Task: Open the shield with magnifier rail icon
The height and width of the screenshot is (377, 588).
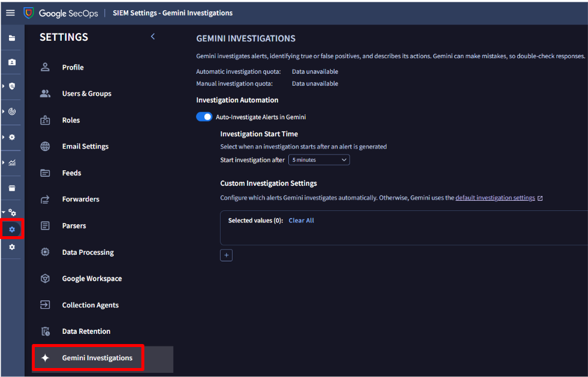Action: [x=12, y=86]
